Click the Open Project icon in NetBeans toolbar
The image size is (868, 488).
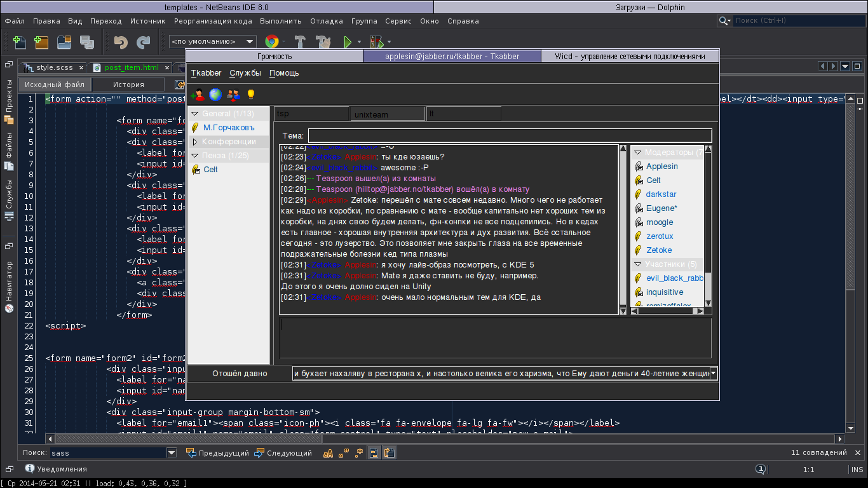point(64,42)
